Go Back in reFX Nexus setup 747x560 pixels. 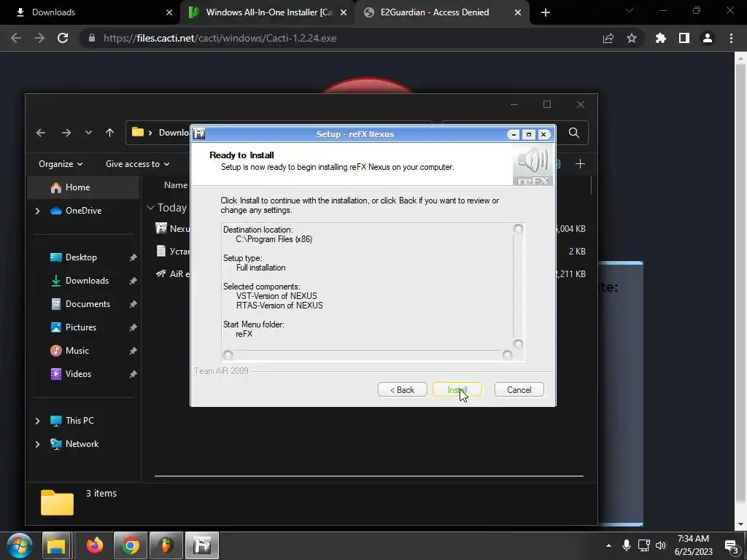click(402, 389)
